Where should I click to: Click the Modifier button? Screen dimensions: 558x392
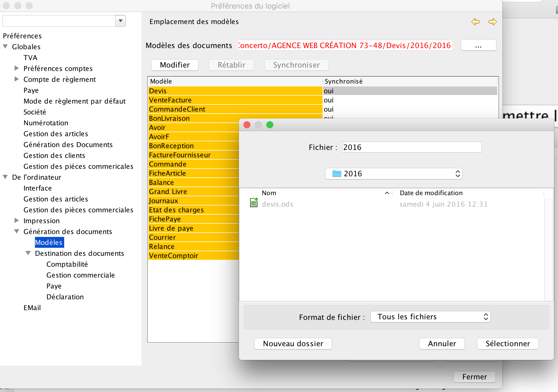[175, 65]
